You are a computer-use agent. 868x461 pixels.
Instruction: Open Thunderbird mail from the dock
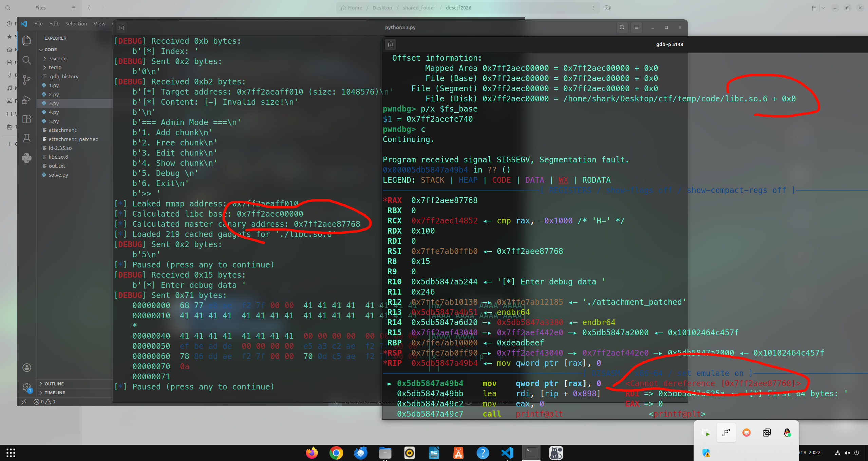pyautogui.click(x=360, y=453)
